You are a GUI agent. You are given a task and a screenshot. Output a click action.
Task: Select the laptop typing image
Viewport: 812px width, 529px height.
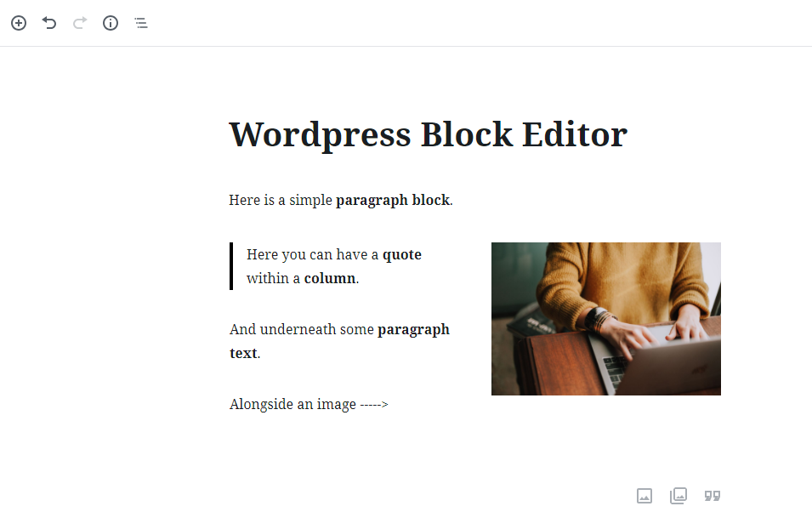[606, 319]
